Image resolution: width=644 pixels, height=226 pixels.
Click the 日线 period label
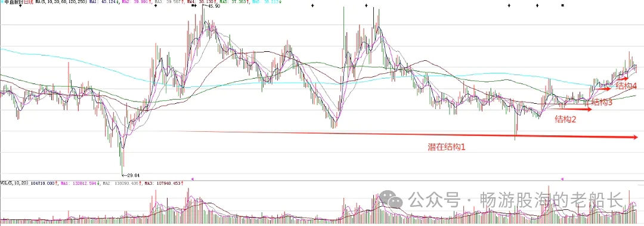tap(29, 2)
